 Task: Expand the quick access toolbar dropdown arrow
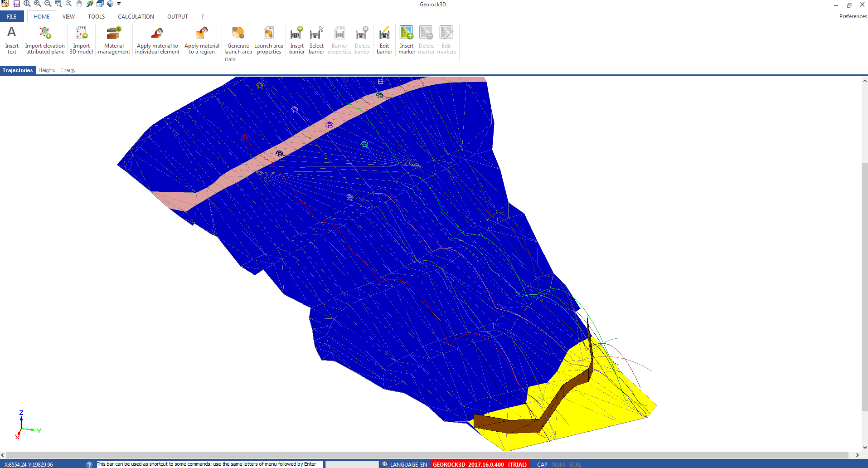(119, 4)
